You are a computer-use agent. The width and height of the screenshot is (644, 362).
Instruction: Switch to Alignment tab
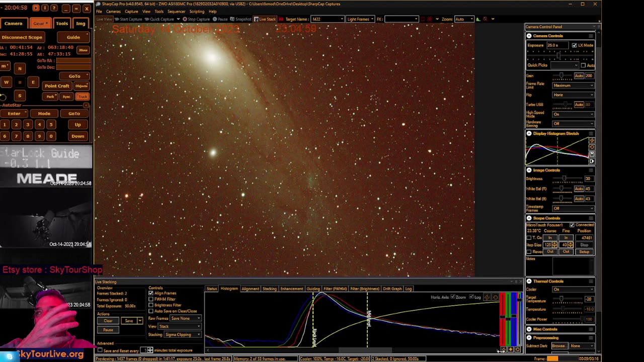point(250,289)
